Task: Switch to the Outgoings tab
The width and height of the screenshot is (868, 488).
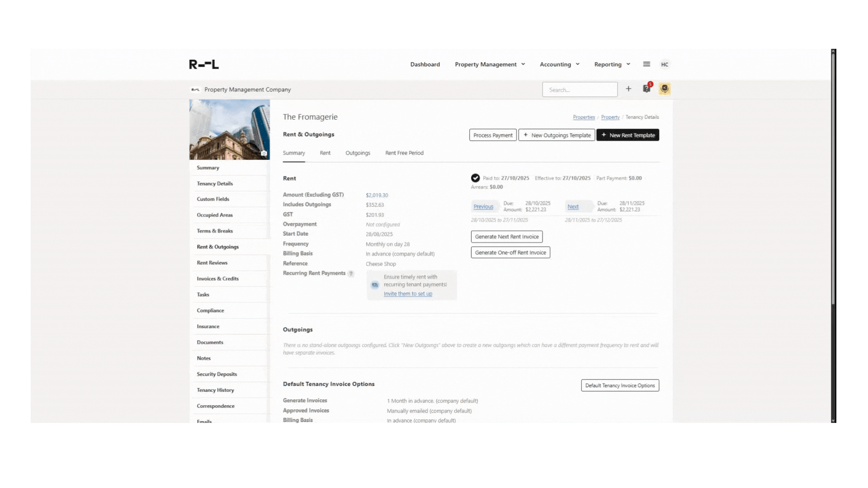Action: 358,153
